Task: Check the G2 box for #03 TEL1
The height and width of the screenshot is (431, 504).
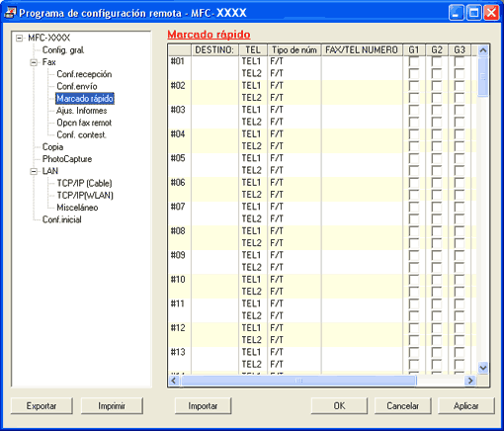Action: point(437,110)
